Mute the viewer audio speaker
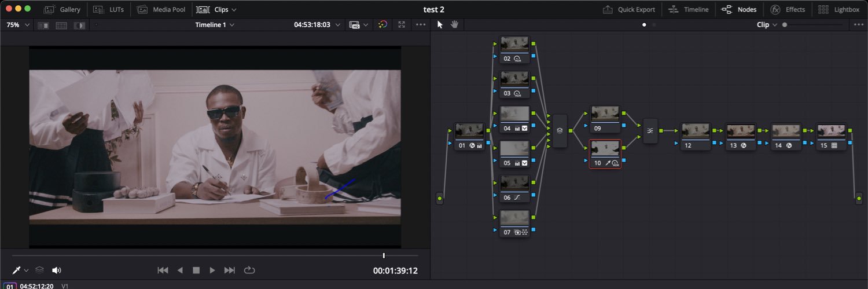This screenshot has width=868, height=289. [57, 270]
